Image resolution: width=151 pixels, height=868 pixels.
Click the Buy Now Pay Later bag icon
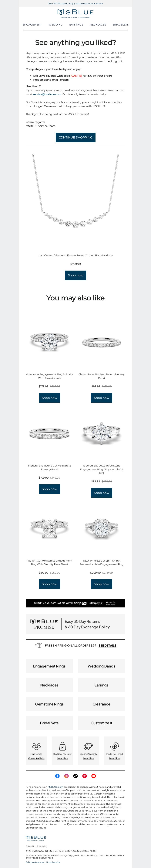[62, 746]
